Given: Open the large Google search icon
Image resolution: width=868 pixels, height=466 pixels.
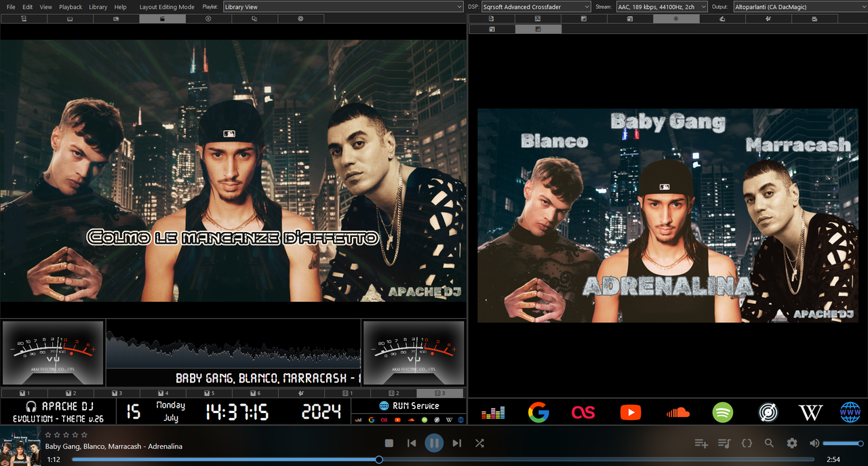Looking at the screenshot, I should point(538,412).
